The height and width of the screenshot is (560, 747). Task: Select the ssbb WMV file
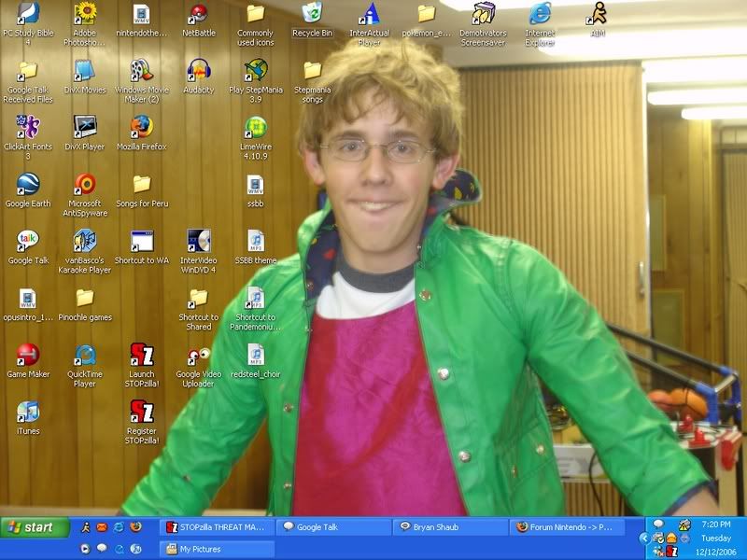[255, 190]
